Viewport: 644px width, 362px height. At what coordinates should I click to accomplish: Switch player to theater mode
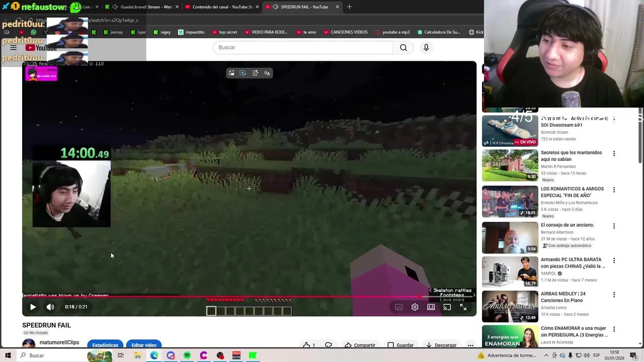tap(431, 307)
